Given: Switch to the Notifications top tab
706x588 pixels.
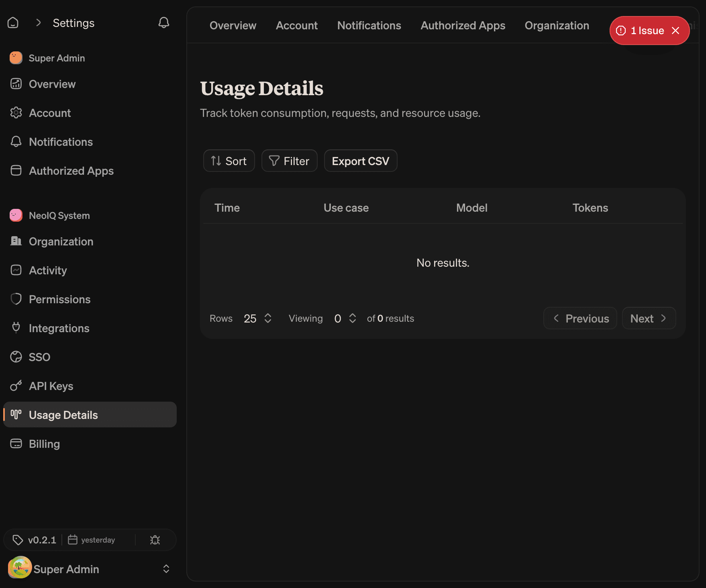Looking at the screenshot, I should click(369, 25).
